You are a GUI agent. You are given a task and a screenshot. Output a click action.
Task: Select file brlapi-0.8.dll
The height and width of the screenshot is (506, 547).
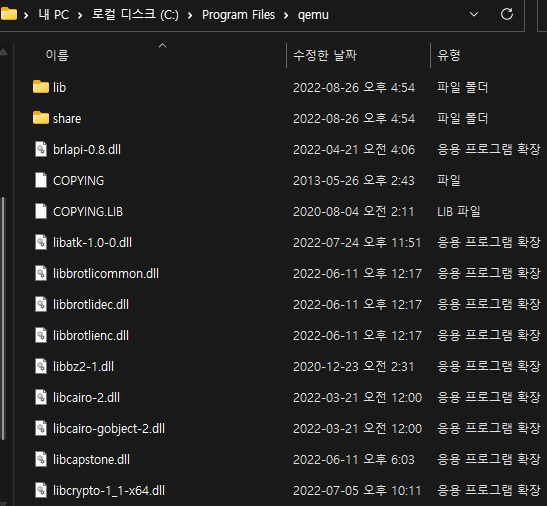click(87, 150)
